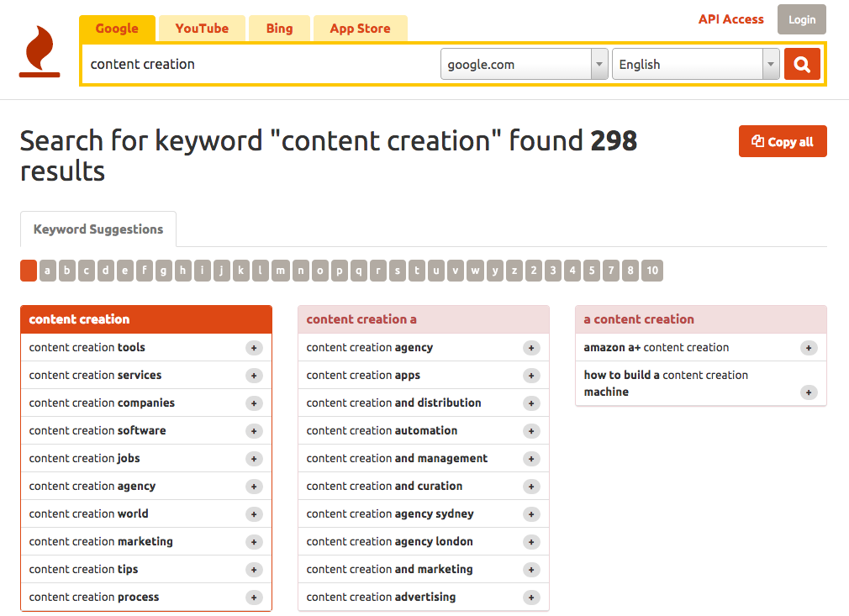Add 'content creation and management' with plus icon

[531, 459]
